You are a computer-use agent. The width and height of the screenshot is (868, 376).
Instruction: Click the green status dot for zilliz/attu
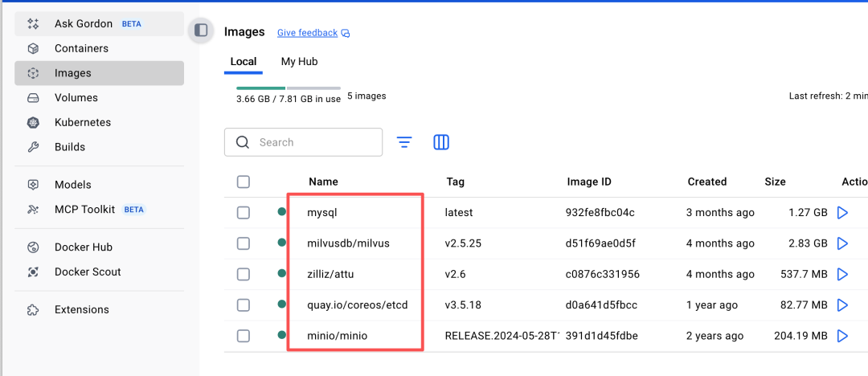(282, 273)
